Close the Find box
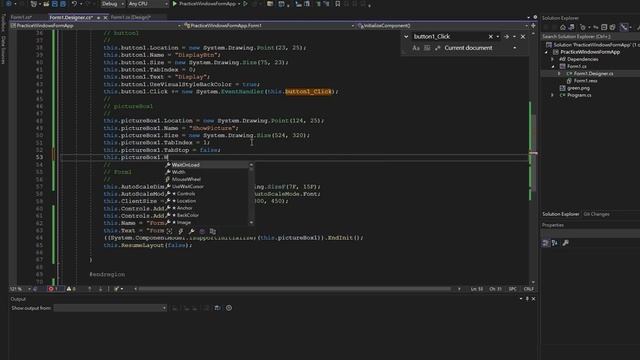Image resolution: width=640 pixels, height=360 pixels. [523, 37]
